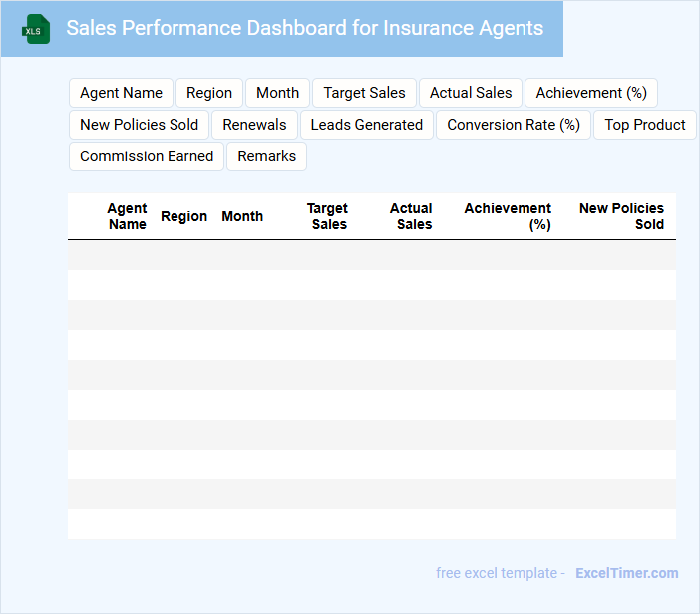Screen dimensions: 700x614
Task: Select the Agent Name tag
Action: [x=121, y=93]
